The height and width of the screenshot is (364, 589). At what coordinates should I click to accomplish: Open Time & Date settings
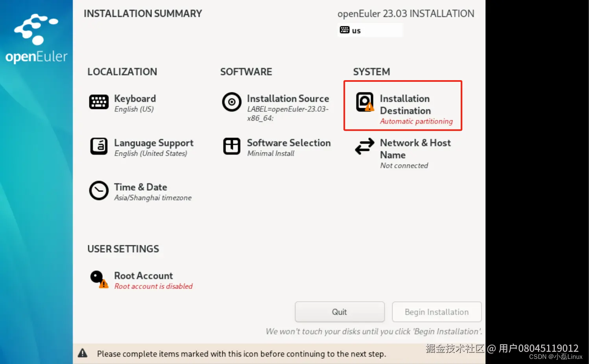point(140,187)
